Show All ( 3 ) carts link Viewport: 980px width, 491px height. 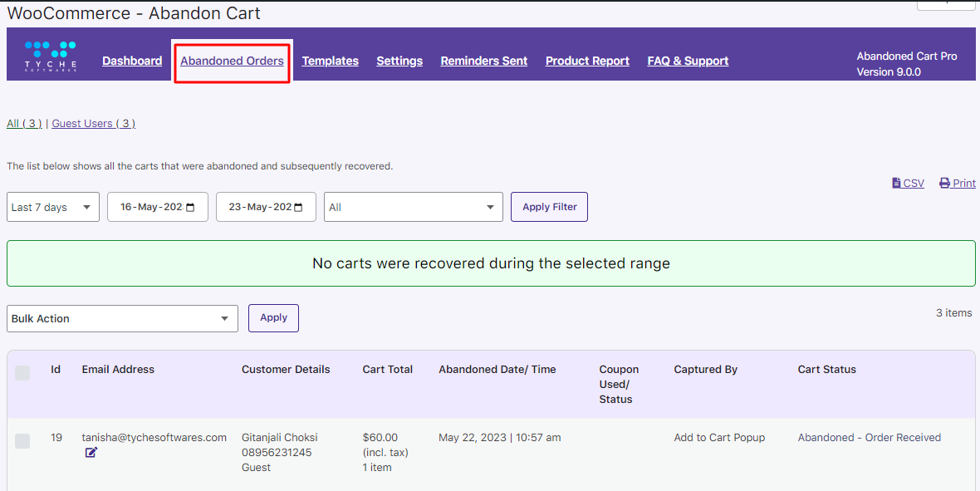pos(24,123)
